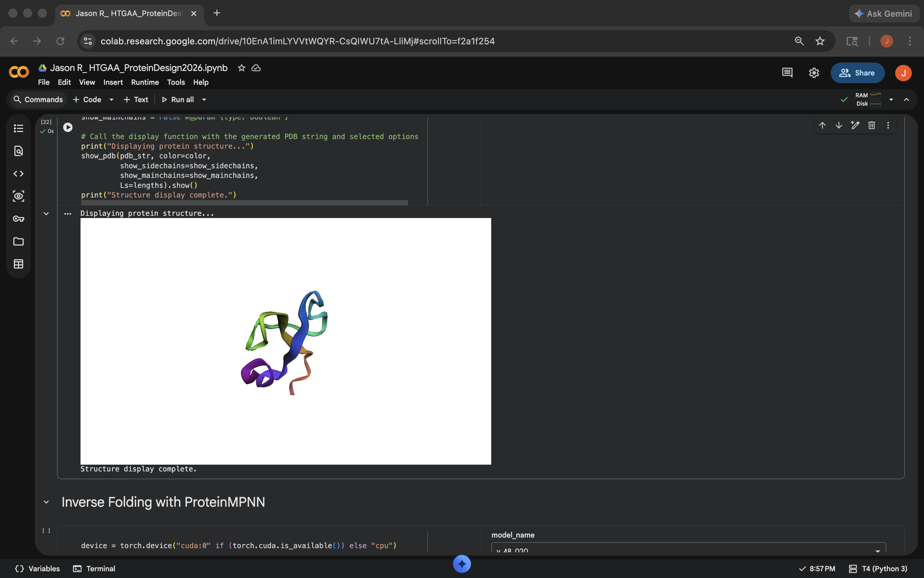Open cell more options three-dot menu
The image size is (924, 578).
888,125
